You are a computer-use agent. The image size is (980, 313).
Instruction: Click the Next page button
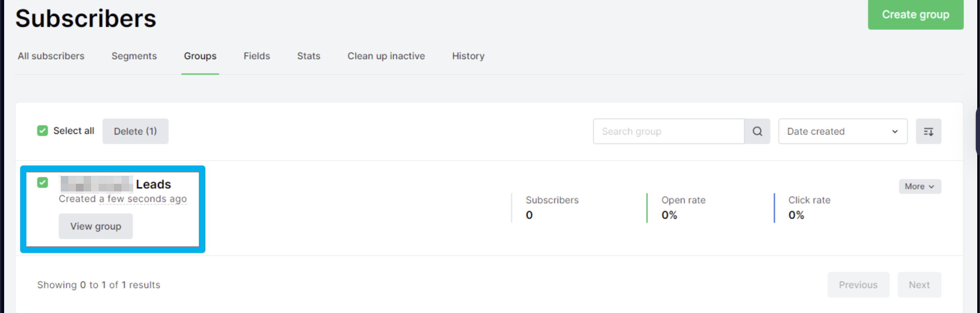[x=919, y=285]
